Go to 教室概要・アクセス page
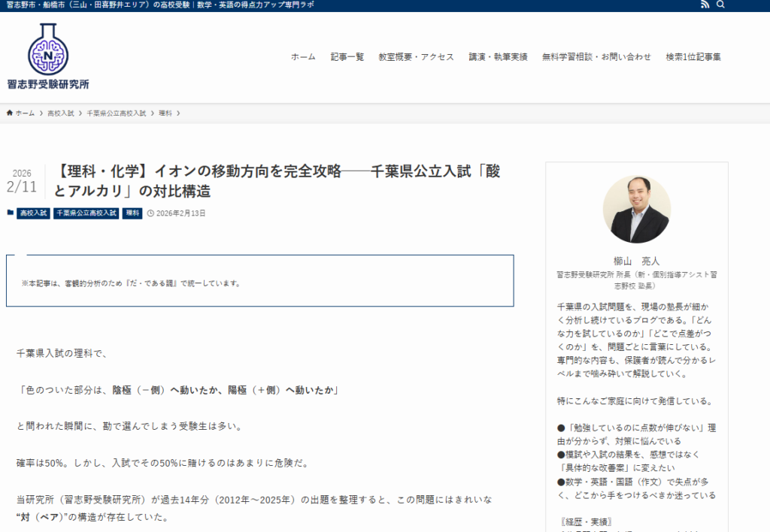This screenshot has width=770, height=532. (x=416, y=57)
